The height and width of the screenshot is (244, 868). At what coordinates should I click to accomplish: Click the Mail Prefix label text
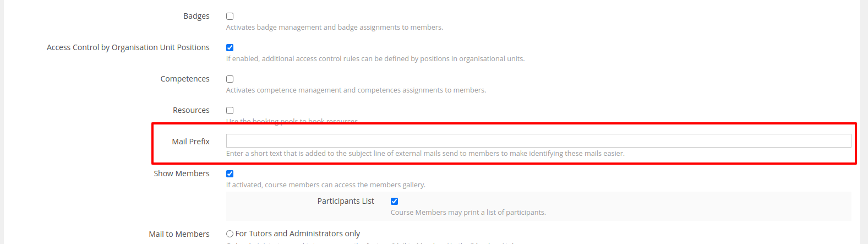click(190, 142)
